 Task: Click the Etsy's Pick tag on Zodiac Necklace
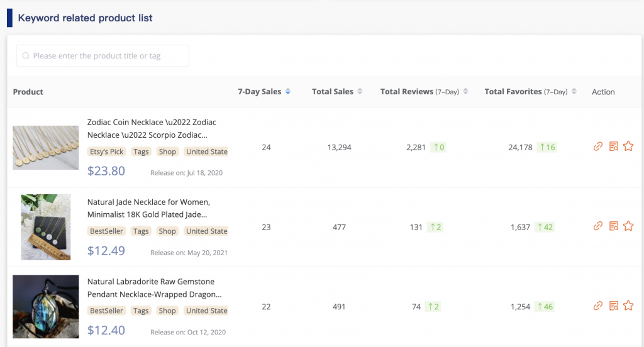pos(106,151)
